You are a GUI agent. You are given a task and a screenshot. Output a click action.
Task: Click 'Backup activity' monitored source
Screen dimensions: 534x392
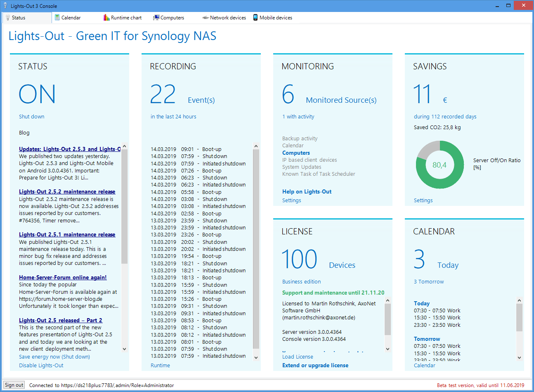pyautogui.click(x=300, y=138)
